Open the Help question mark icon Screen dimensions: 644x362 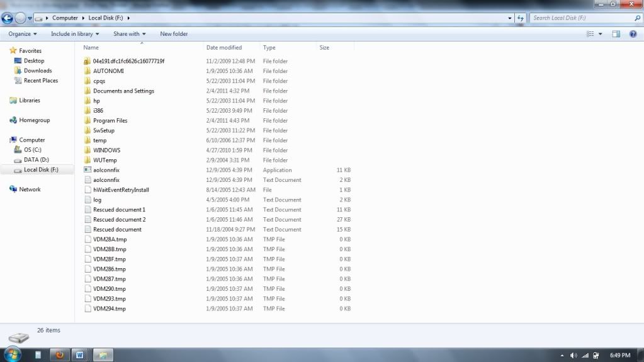coord(633,34)
